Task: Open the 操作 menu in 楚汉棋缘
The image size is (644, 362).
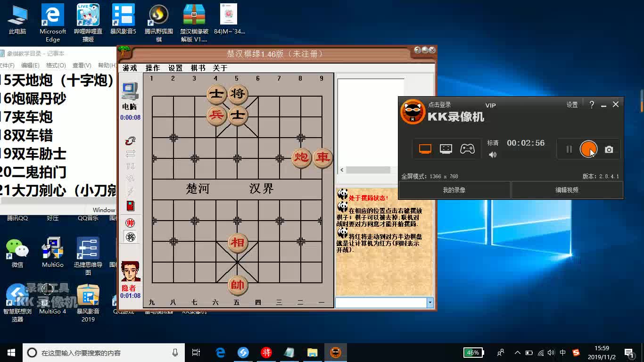Action: [x=152, y=68]
